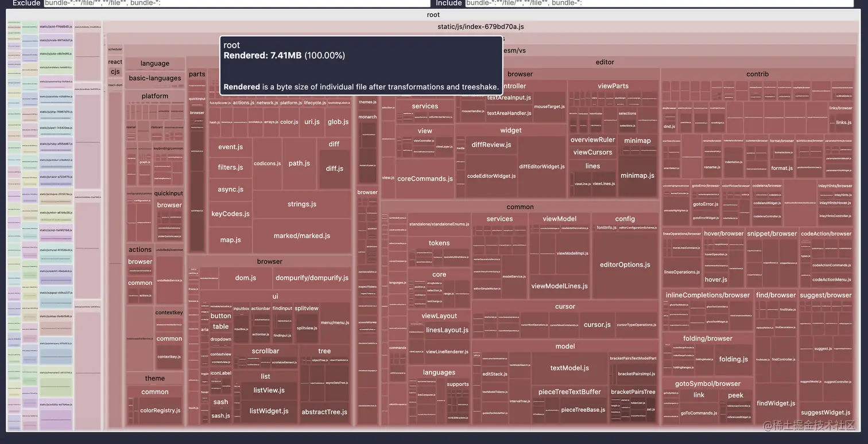Click the suggestWidget.js block
This screenshot has width=868, height=444.
(x=826, y=412)
